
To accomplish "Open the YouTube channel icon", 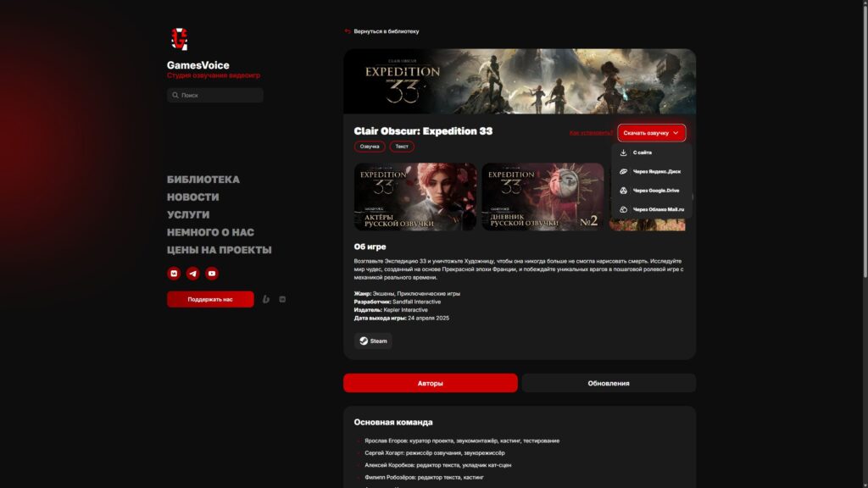I will 211,274.
